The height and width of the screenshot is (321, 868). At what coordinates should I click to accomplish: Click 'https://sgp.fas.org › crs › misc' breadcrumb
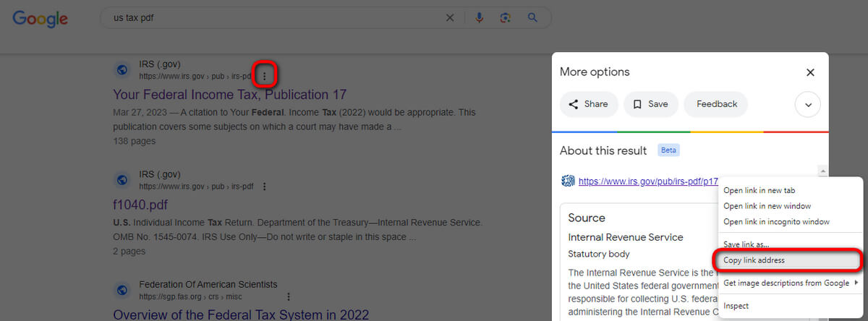tap(192, 296)
